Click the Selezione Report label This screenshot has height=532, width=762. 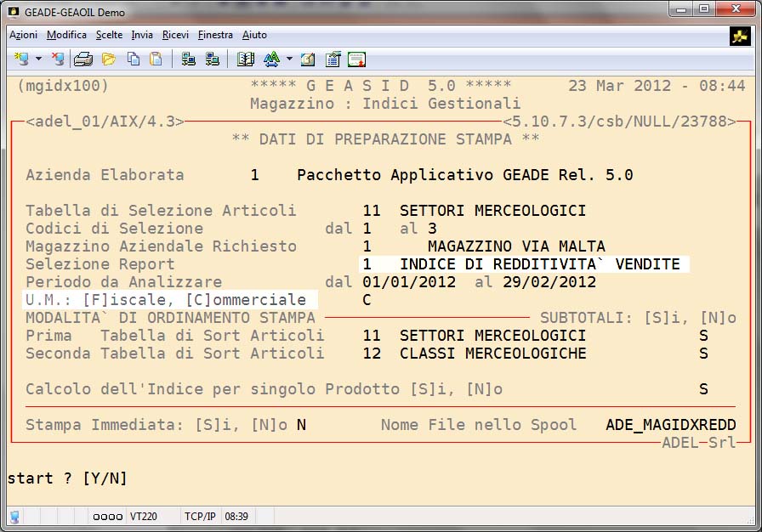[100, 264]
